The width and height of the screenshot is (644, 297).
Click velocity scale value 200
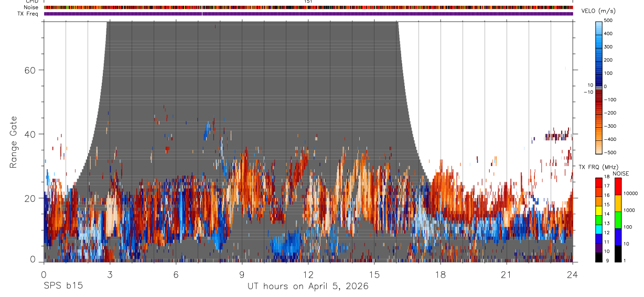(x=608, y=60)
